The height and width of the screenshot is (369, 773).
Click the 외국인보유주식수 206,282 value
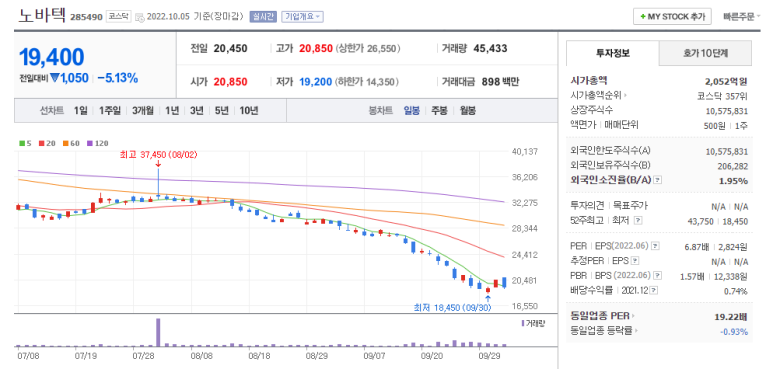click(x=733, y=166)
